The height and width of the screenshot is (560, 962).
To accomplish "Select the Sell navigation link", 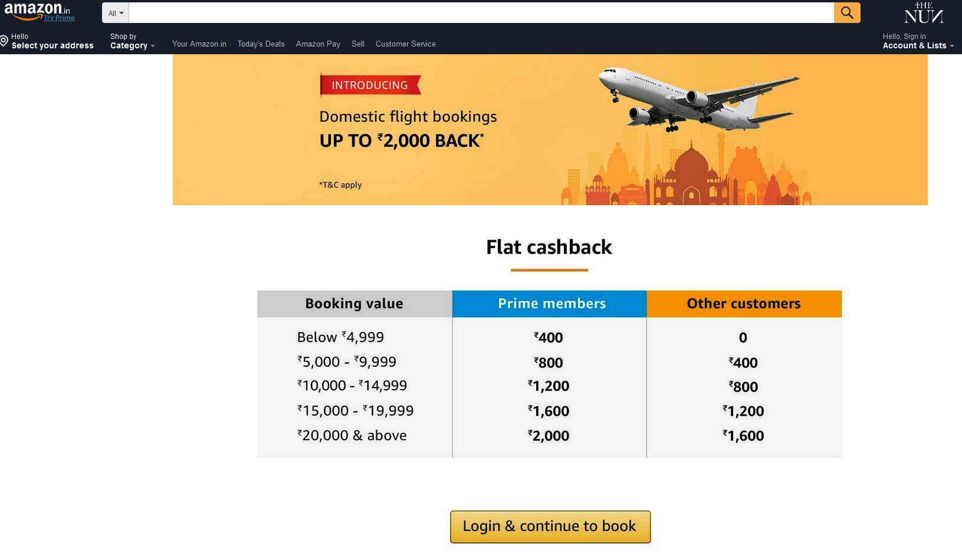I will click(x=358, y=44).
